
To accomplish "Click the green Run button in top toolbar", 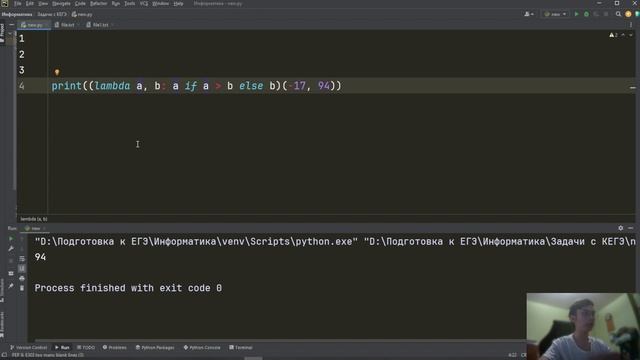I will (x=576, y=14).
